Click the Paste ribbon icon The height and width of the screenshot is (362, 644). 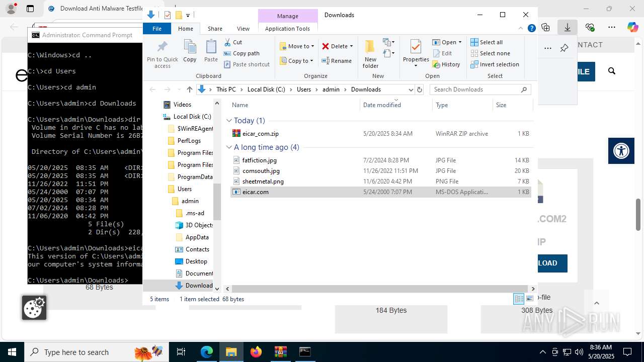pos(211,51)
